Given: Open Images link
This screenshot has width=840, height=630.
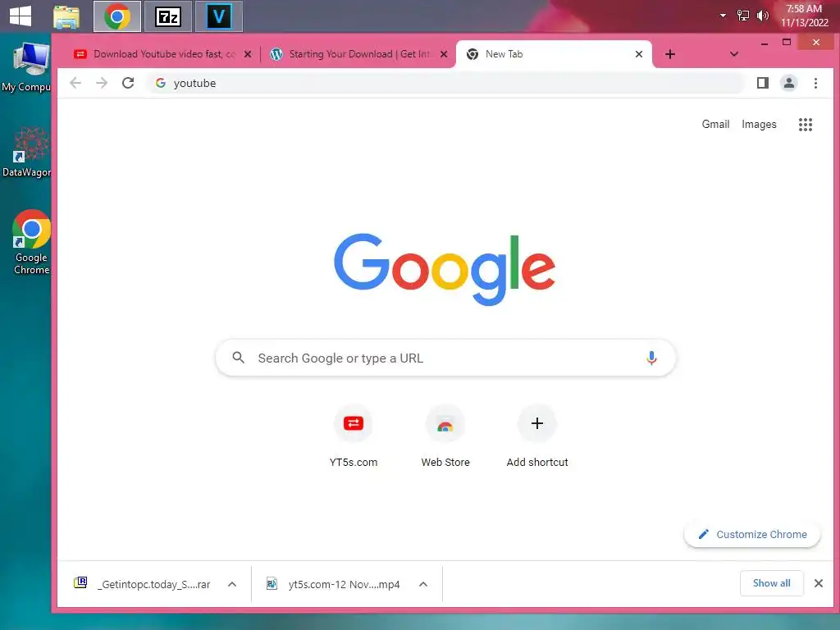Looking at the screenshot, I should click(x=759, y=125).
